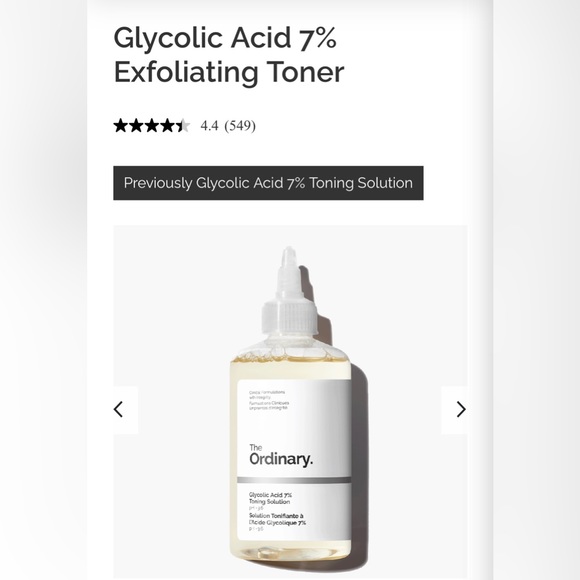
Task: Choose the third rating star
Action: point(152,126)
